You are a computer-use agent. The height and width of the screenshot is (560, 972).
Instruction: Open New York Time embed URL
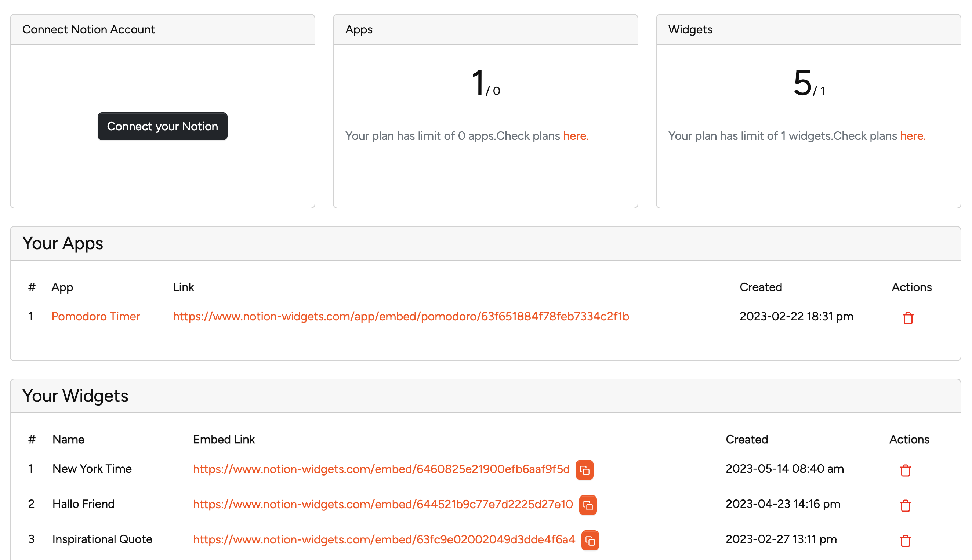point(381,469)
